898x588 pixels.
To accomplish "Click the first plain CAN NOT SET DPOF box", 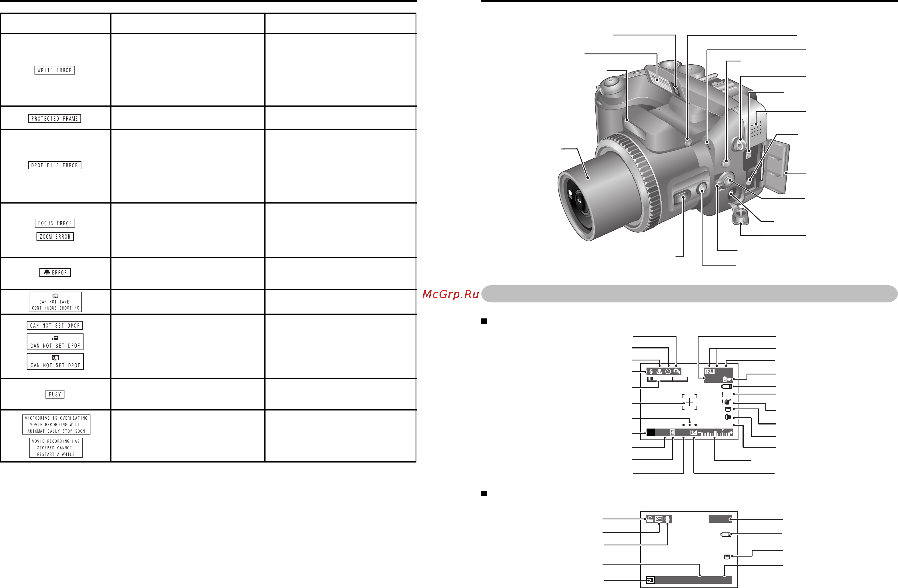I will tap(55, 326).
